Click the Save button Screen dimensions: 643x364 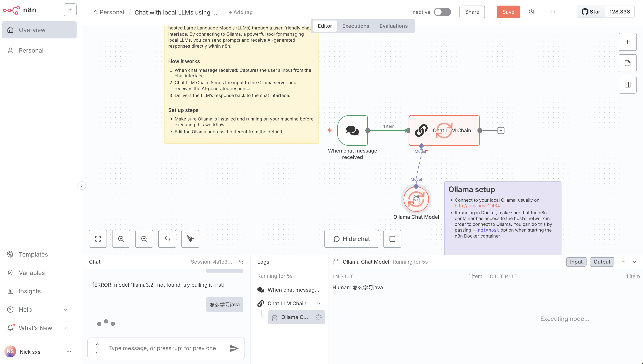coord(508,12)
